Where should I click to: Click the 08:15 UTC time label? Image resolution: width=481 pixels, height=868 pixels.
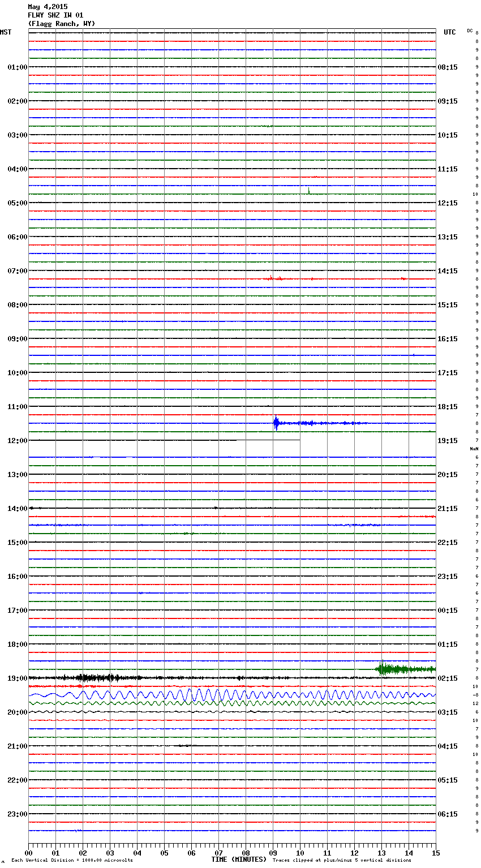coord(448,67)
